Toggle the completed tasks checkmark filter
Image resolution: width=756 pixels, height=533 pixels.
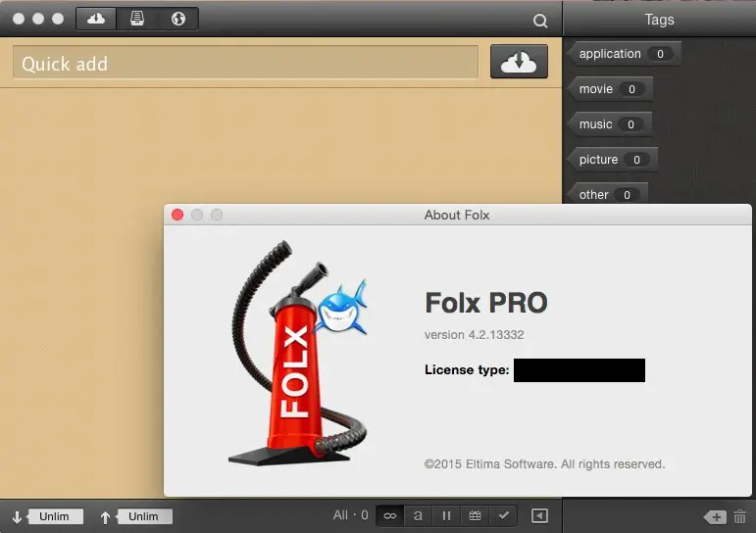pos(503,516)
